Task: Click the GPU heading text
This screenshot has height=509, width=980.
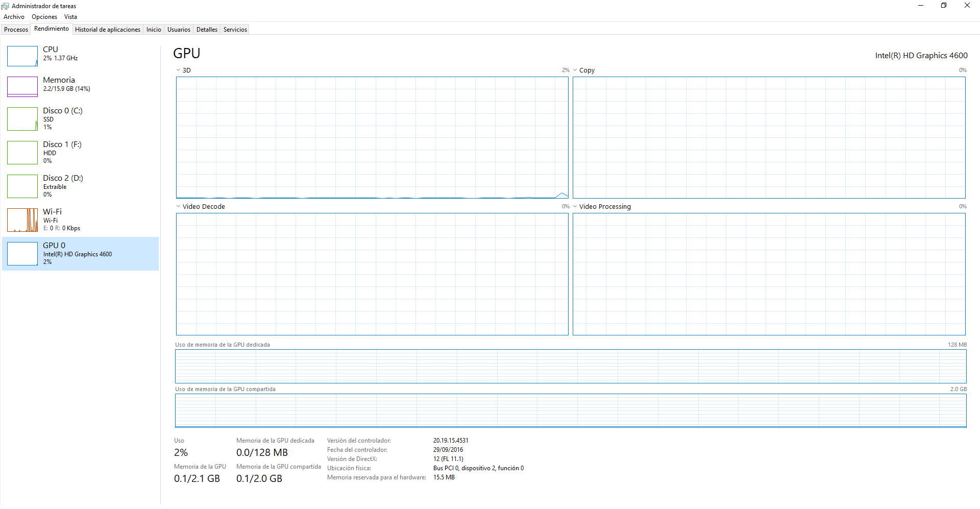Action: [187, 53]
